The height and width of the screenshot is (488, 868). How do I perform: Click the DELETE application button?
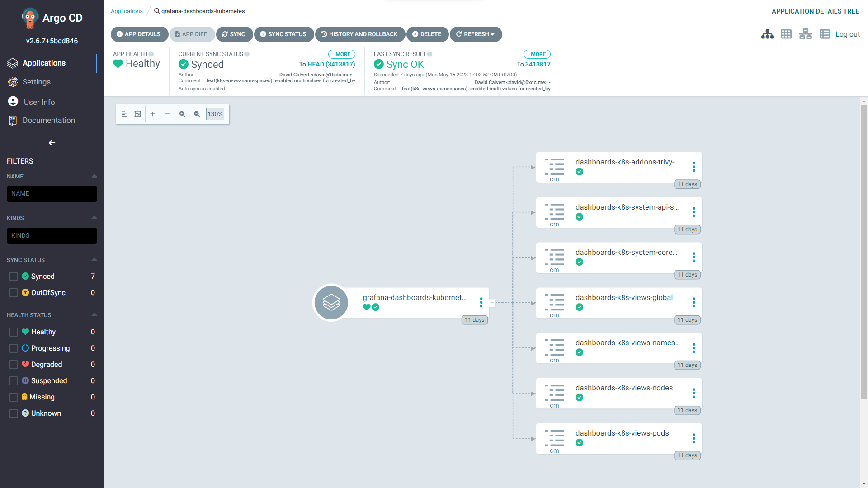427,34
